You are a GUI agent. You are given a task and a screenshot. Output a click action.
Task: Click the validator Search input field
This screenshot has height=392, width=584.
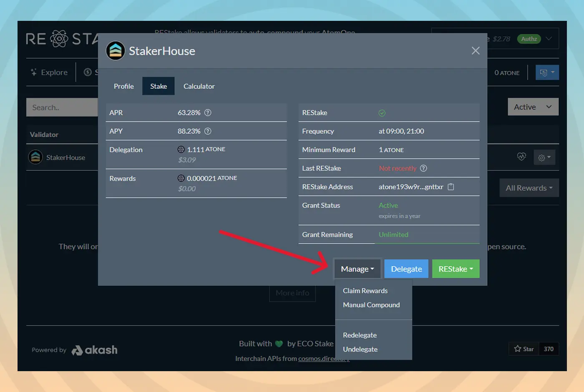click(x=63, y=108)
